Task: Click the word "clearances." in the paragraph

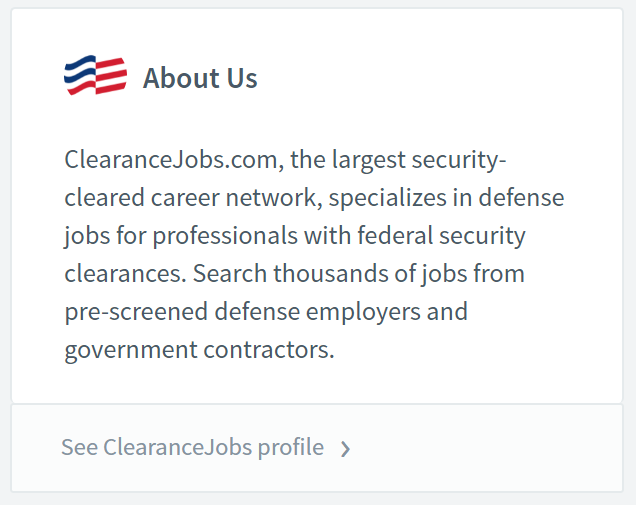Action: point(125,274)
